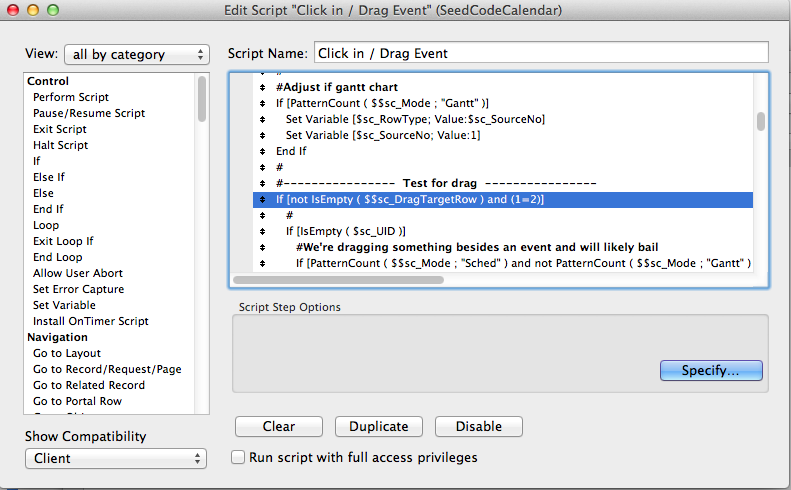
Task: Click reorder handle beside Adjust if gantt chart
Action: tap(262, 87)
